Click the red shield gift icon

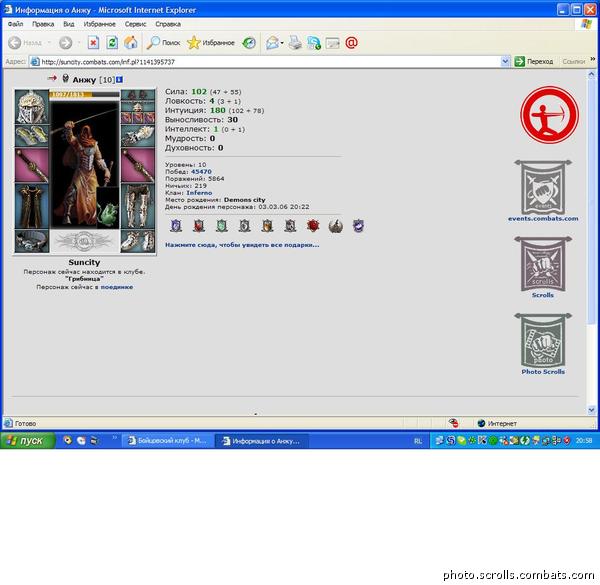[x=199, y=226]
